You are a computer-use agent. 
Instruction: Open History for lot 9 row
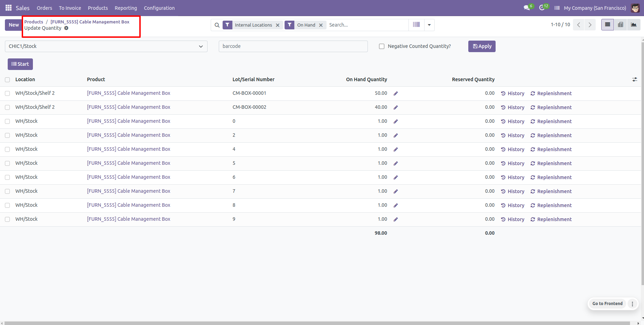coord(513,219)
